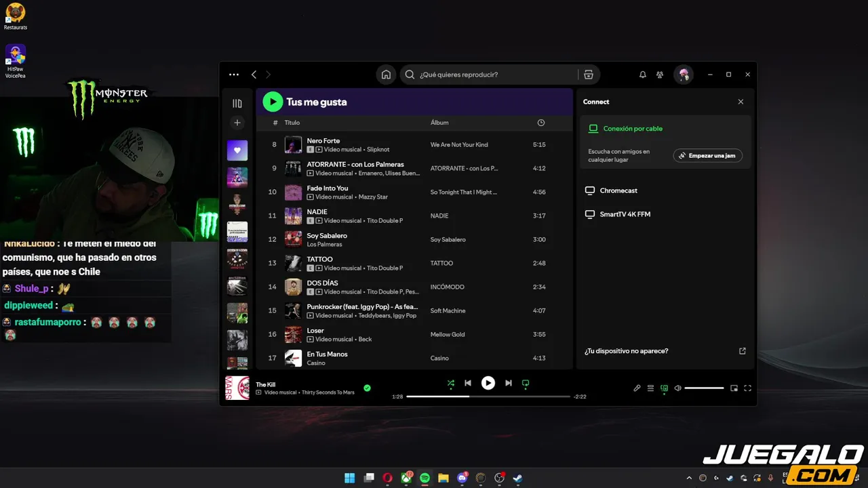This screenshot has width=868, height=488.
Task: Select the Soy Sabalero track title
Action: click(327, 235)
